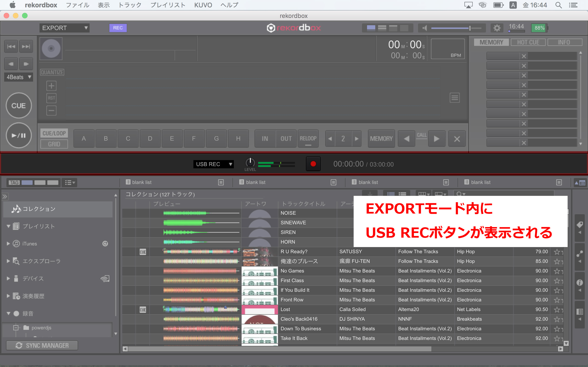
Task: Click the RELOOP button
Action: point(308,139)
